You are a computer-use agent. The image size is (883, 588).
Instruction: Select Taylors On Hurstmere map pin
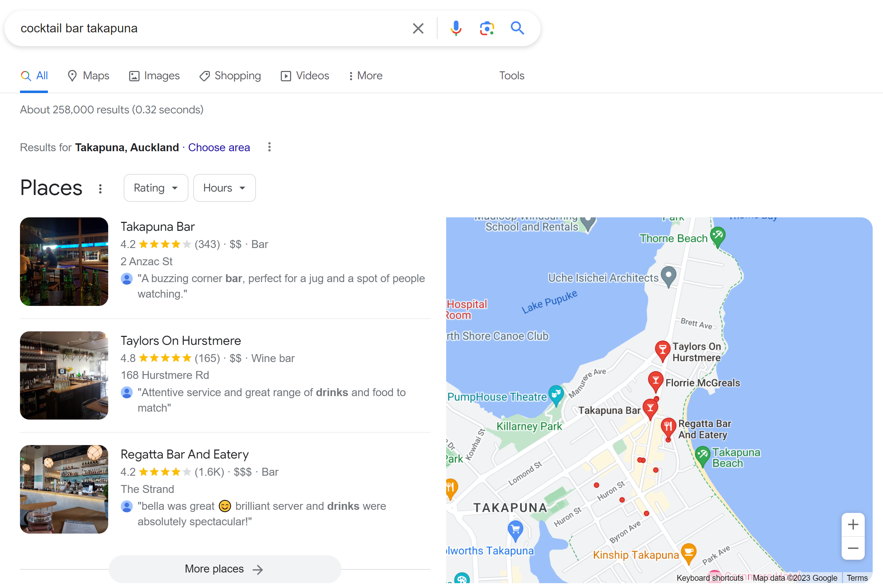click(x=663, y=351)
